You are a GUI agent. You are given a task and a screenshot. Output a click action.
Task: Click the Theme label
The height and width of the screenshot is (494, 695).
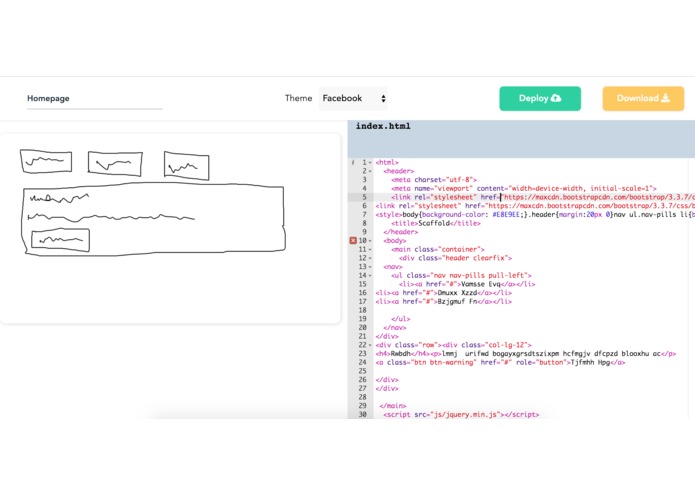(298, 98)
